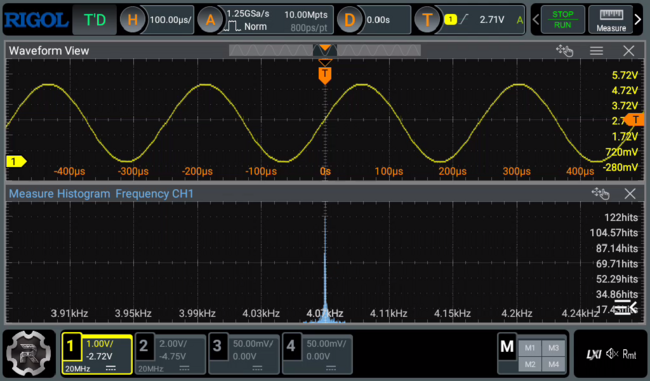Click channel 4 50.00mV/ scale value

327,344
